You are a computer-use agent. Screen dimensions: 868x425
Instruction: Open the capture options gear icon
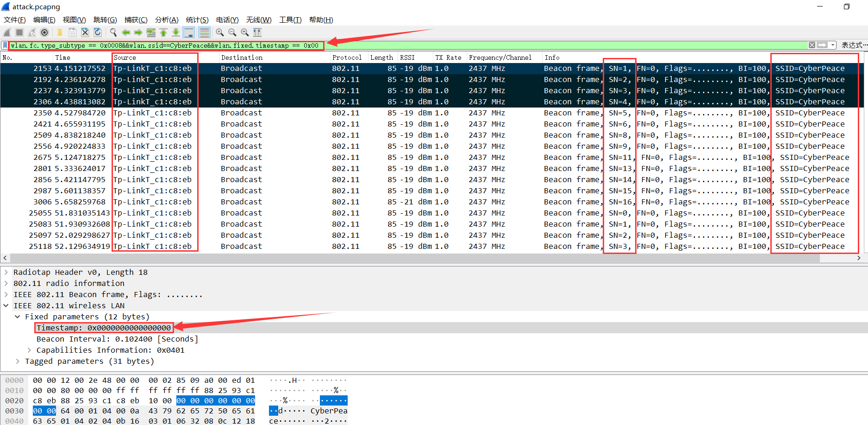[x=44, y=32]
